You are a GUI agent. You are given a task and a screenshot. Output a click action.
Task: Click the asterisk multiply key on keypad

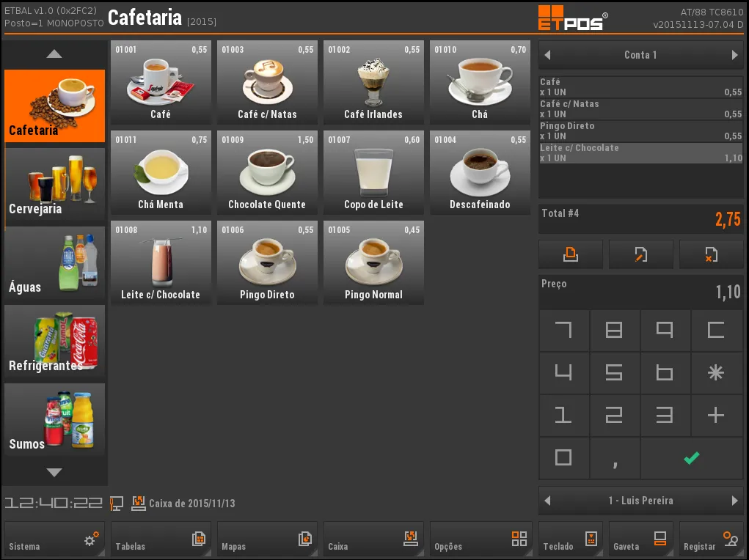point(715,373)
